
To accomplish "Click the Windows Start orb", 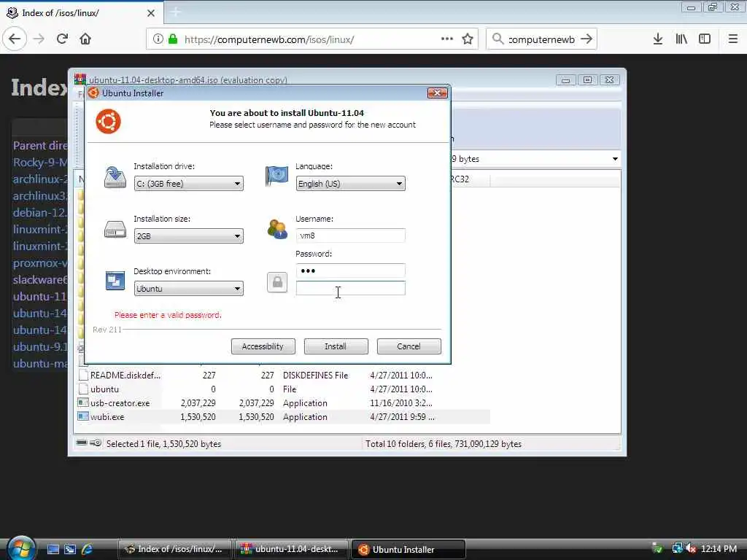I will click(20, 548).
